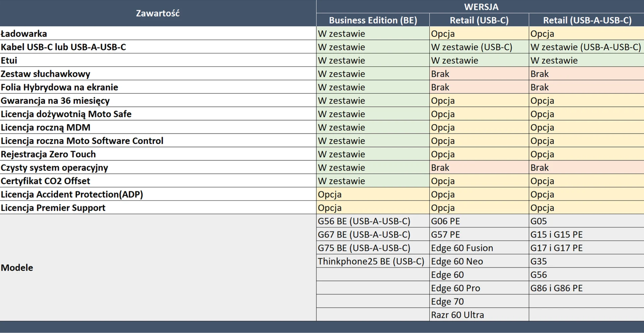The image size is (644, 333).
Task: Click the "W zestawie (USB-C)" cell
Action: click(x=479, y=47)
